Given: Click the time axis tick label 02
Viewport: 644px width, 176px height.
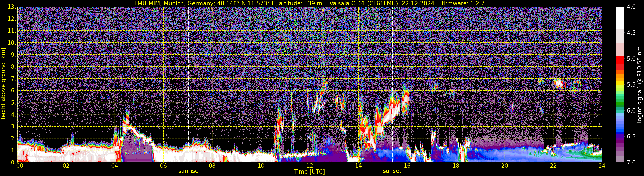Looking at the screenshot, I should coord(66,166).
